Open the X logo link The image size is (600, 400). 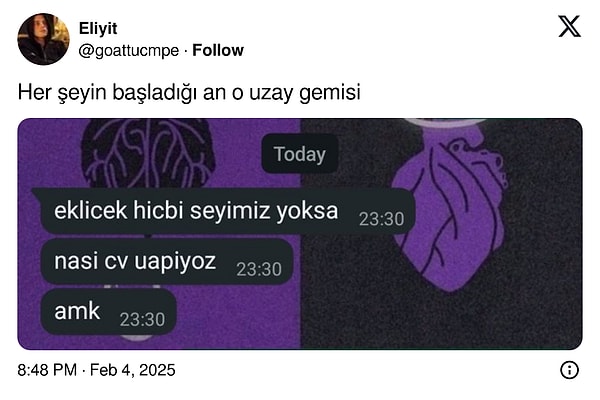coord(569,26)
